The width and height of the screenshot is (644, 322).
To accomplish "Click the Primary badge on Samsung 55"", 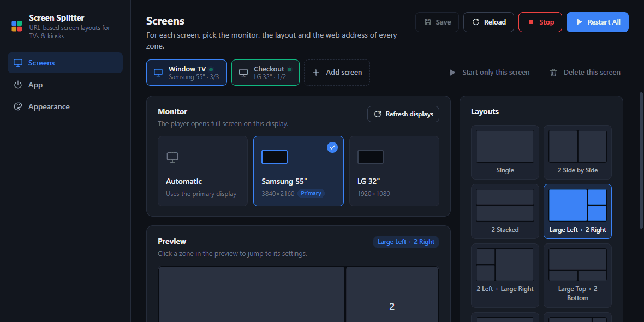I will 311,193.
